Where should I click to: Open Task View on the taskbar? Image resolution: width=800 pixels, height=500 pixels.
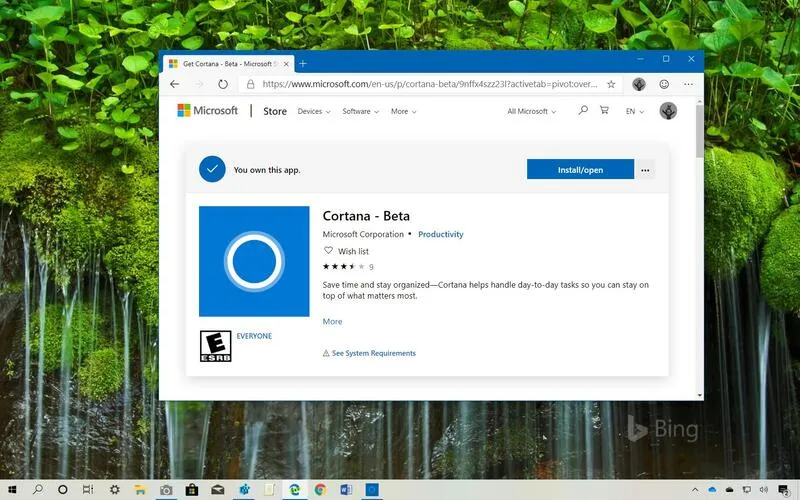(x=88, y=490)
